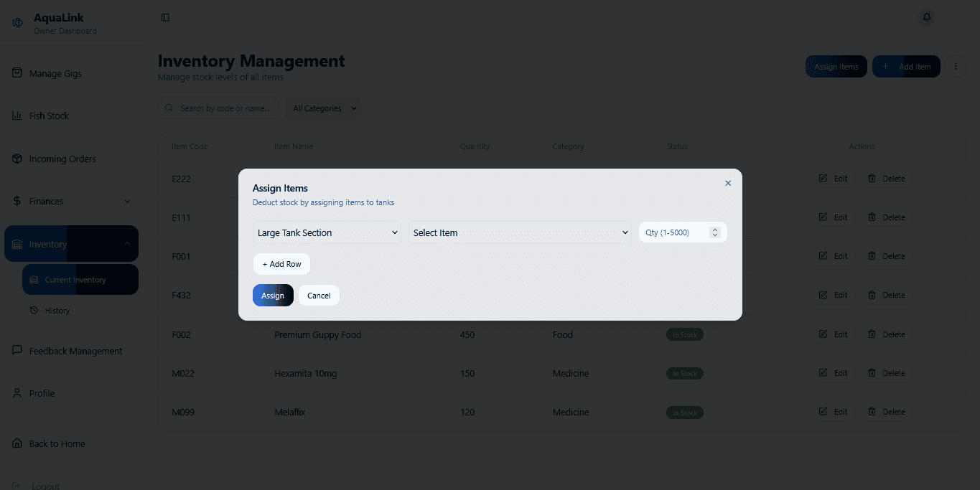980x490 pixels.
Task: Open the notifications bell icon
Action: click(x=926, y=17)
